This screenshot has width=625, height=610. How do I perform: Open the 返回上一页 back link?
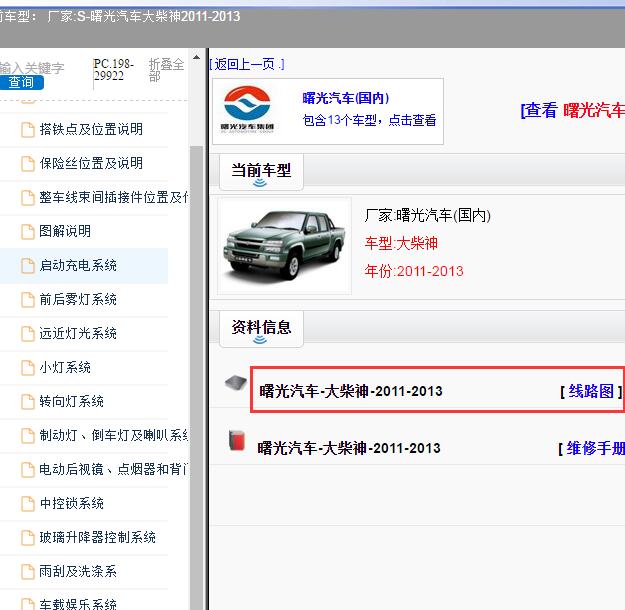point(247,64)
